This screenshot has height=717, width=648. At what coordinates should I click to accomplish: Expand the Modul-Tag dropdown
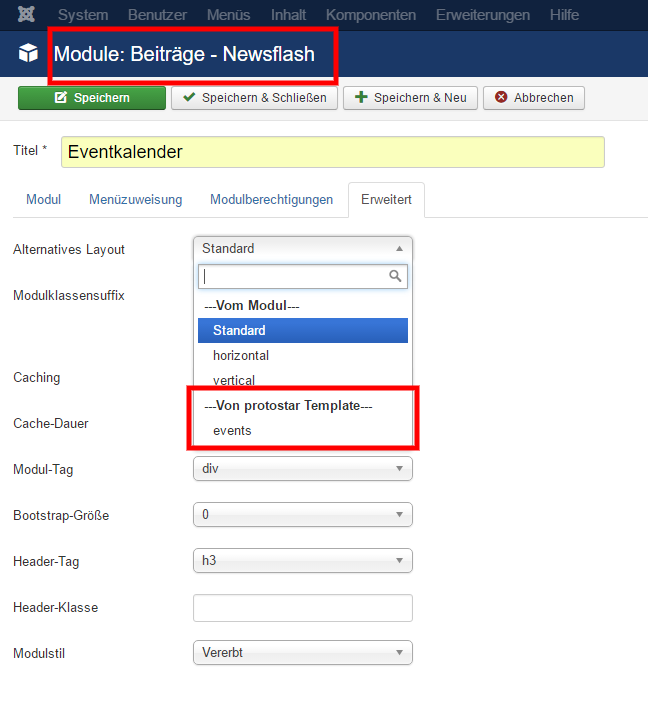pos(302,469)
